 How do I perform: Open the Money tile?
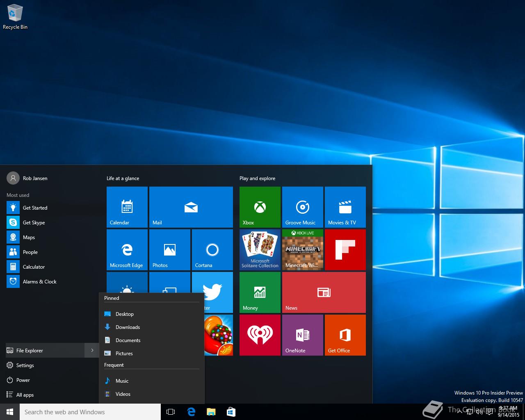point(260,292)
